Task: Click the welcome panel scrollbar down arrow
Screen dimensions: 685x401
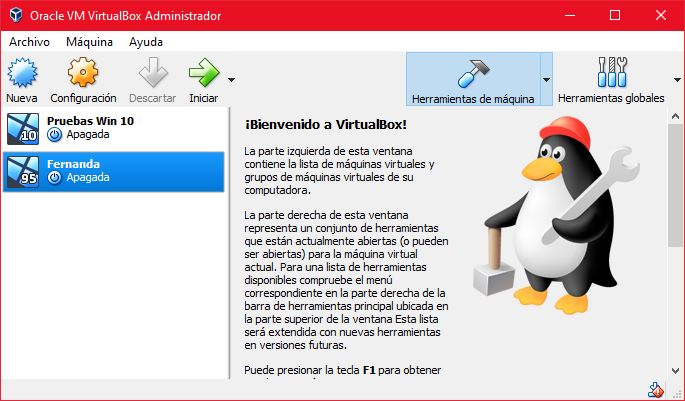Action: click(675, 370)
